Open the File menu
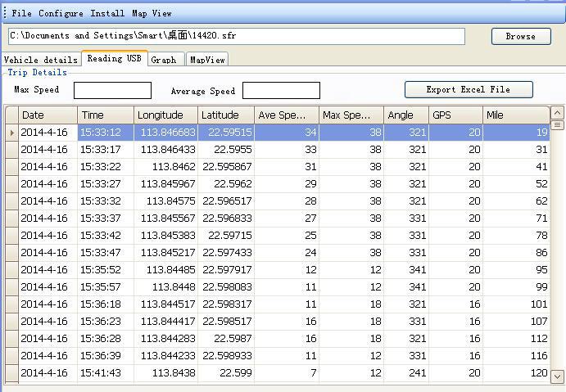 coord(22,14)
